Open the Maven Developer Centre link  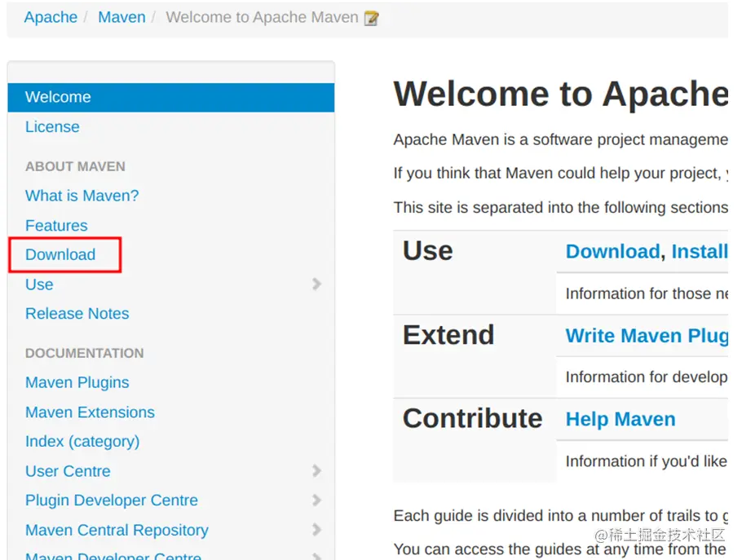[113, 556]
